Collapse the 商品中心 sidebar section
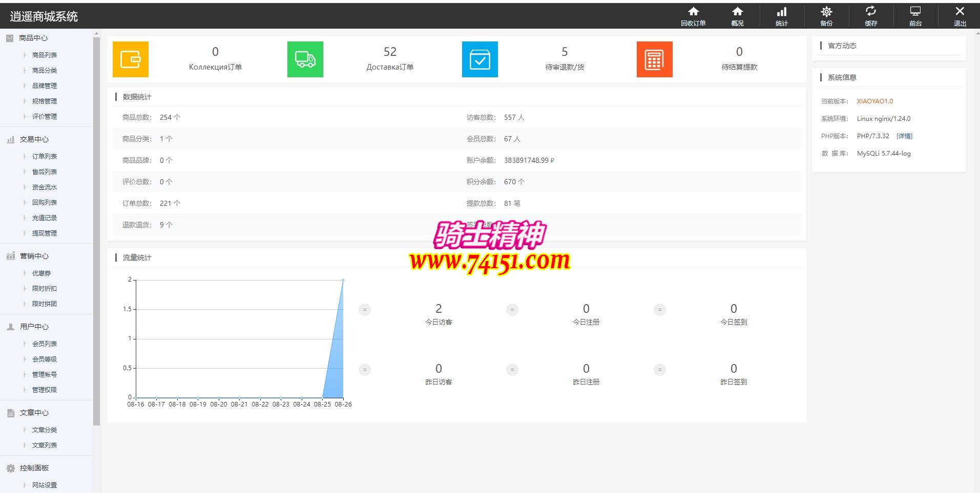The image size is (980, 493). [33, 38]
